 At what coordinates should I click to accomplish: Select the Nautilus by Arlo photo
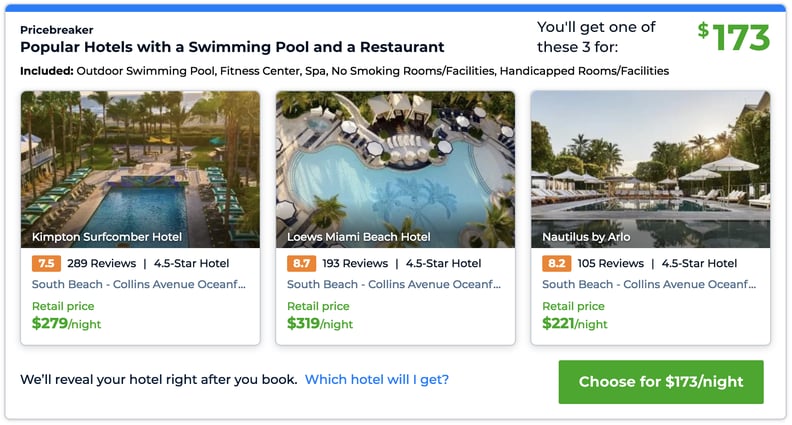[x=651, y=169]
